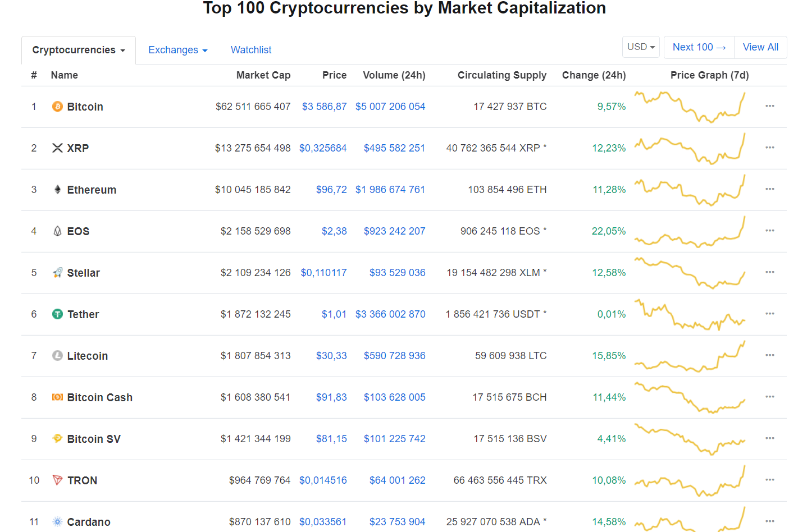Switch to the Watchlist tab
798x532 pixels.
(251, 50)
